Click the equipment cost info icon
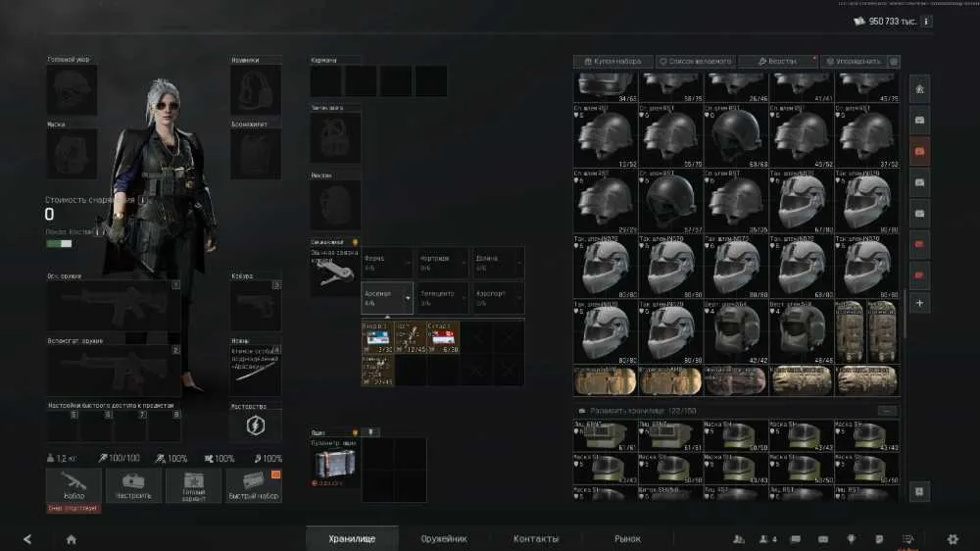The height and width of the screenshot is (551, 980). (142, 200)
